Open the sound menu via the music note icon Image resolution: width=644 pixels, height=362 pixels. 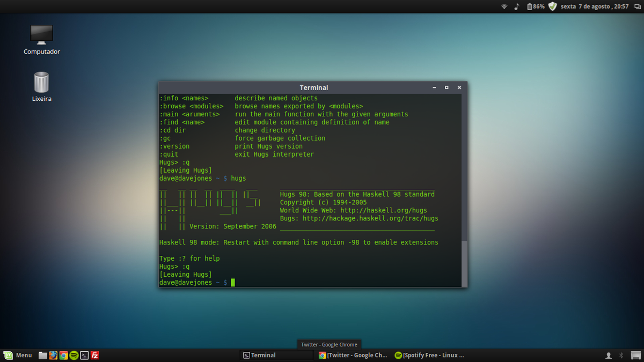(x=517, y=6)
